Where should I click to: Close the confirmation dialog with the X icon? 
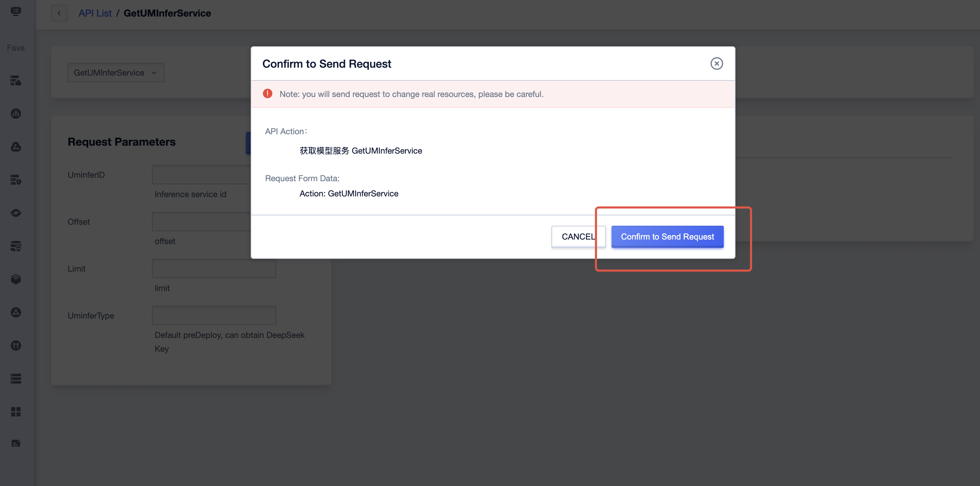[717, 64]
